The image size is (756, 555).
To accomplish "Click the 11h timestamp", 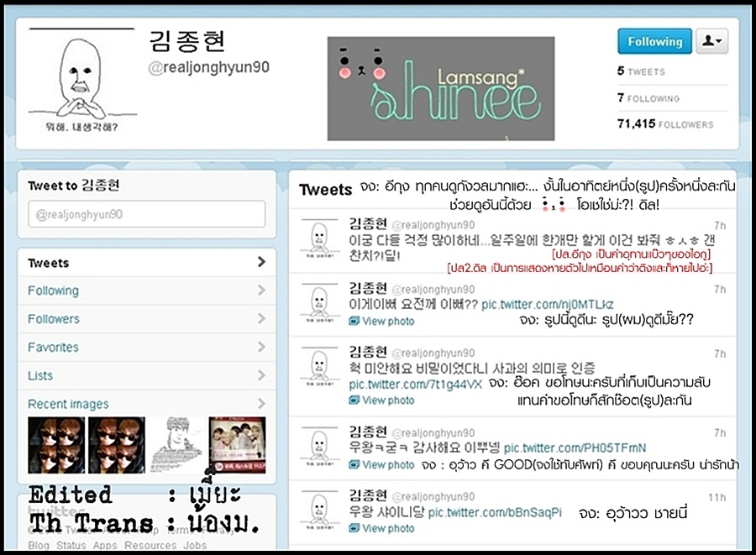I will 717,497.
